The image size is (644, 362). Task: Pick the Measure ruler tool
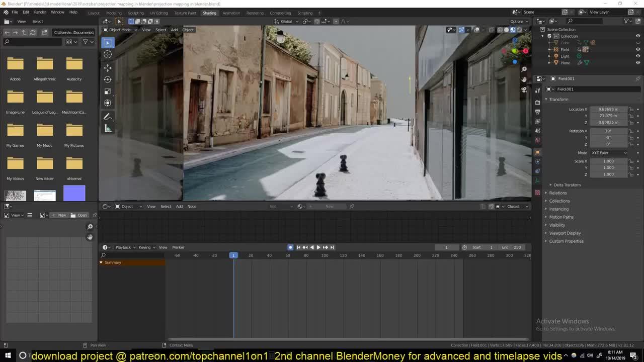point(108,129)
